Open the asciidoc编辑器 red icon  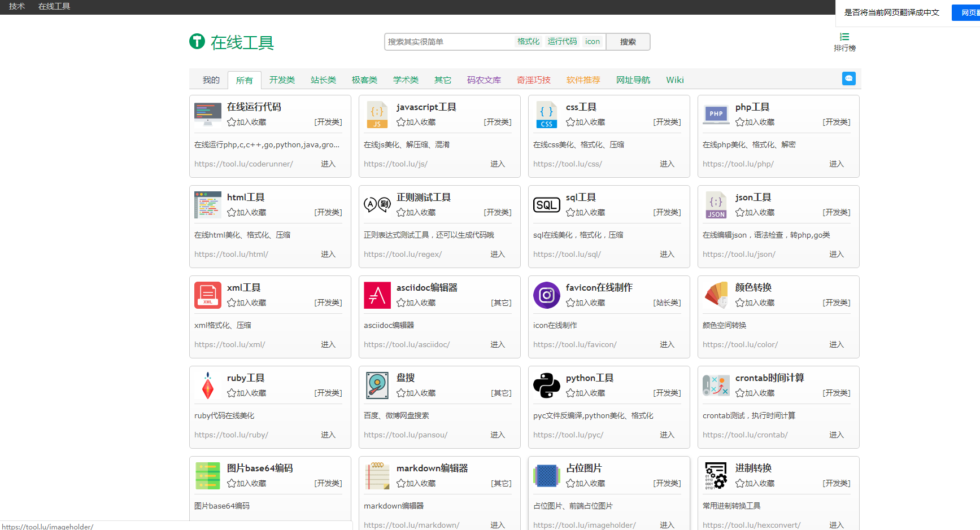point(377,295)
